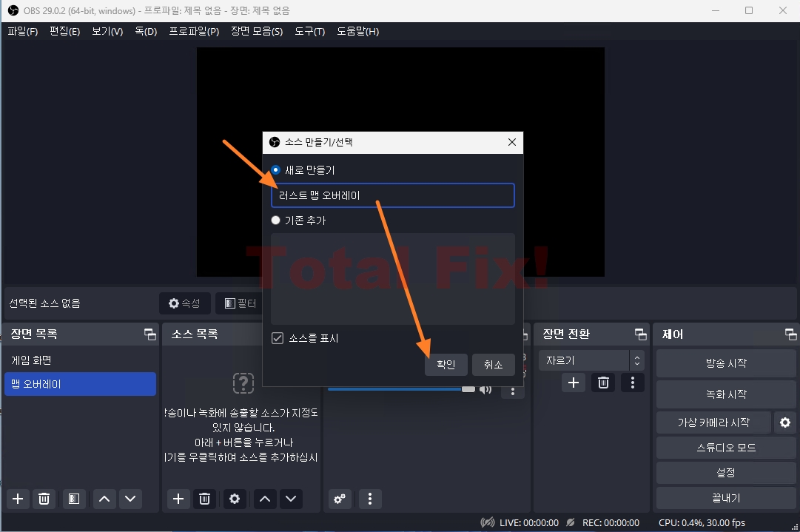Remove selected scene with trash icon

44,499
